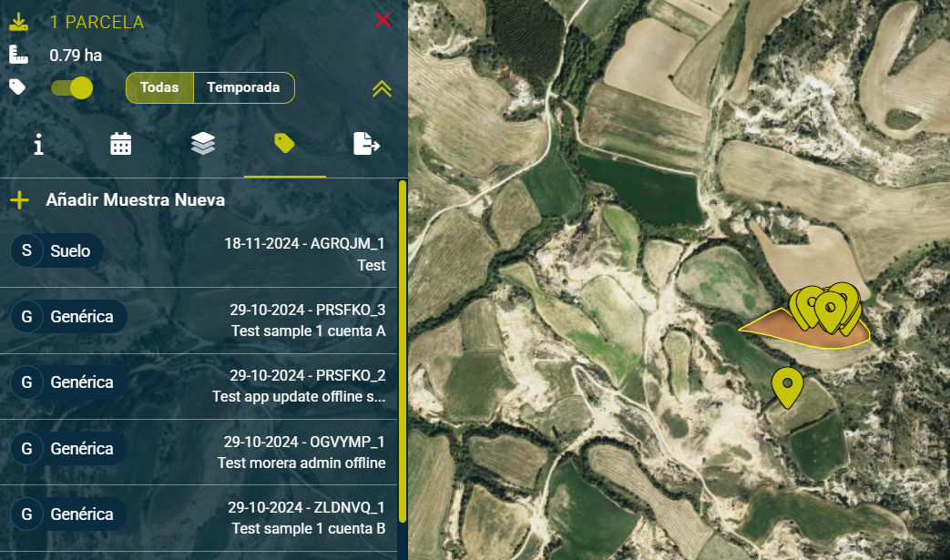Click the Genérica badge for PRSFKO_2
This screenshot has height=560, width=950.
point(68,382)
